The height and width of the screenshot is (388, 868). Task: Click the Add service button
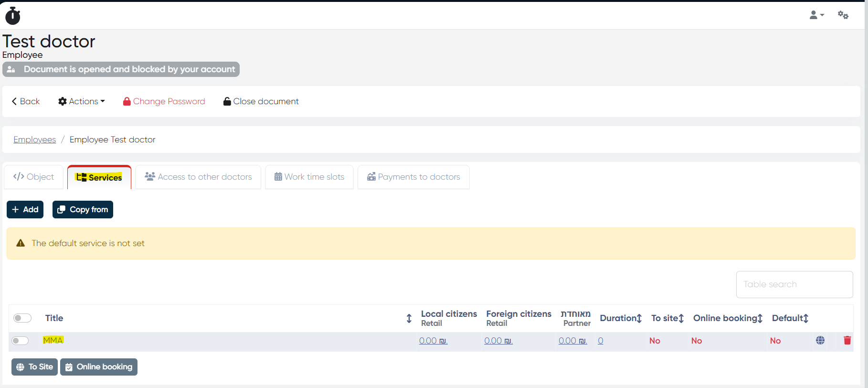tap(25, 210)
